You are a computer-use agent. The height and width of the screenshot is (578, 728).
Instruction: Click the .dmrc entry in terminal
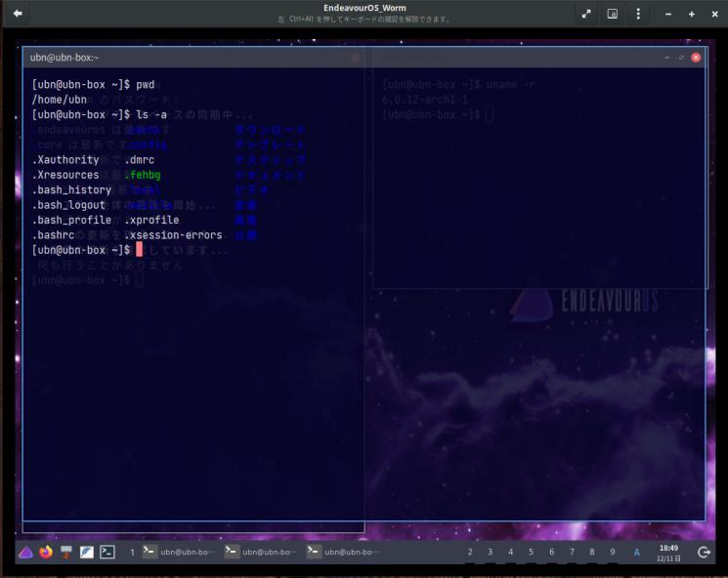tap(140, 160)
